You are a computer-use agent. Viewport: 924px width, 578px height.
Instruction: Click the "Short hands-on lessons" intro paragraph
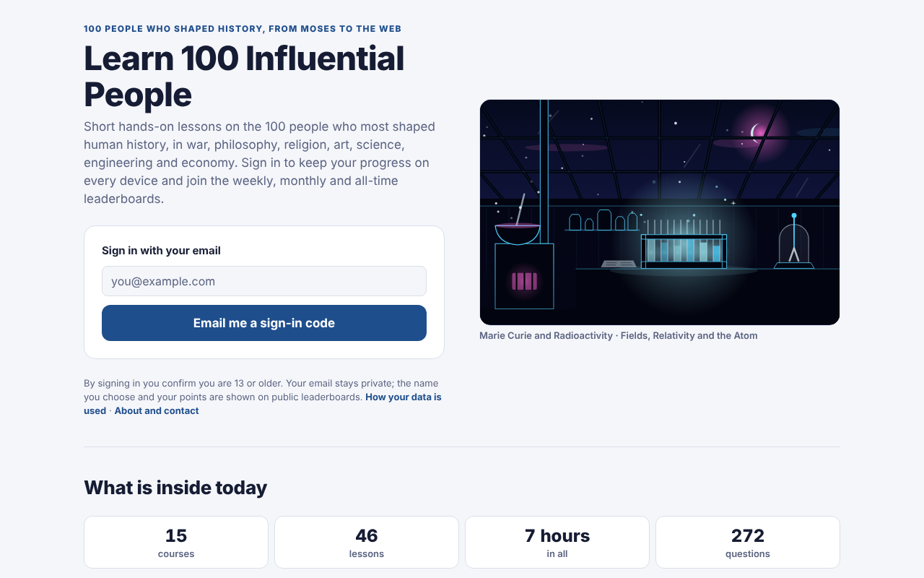(260, 163)
